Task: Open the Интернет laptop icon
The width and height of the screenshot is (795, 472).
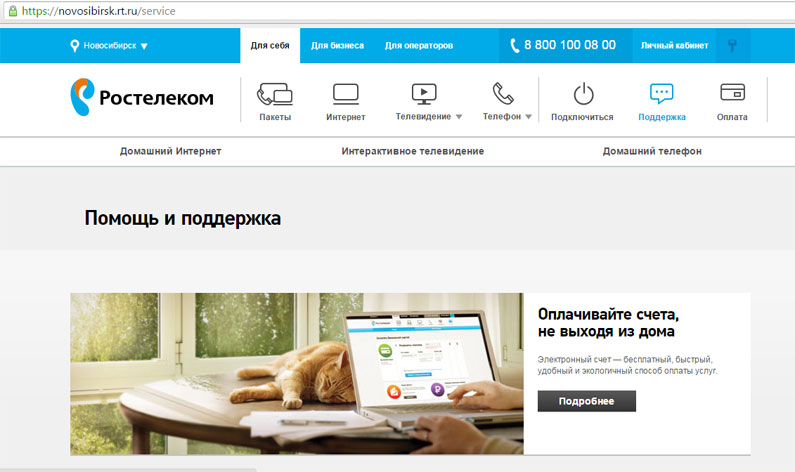Action: tap(345, 95)
